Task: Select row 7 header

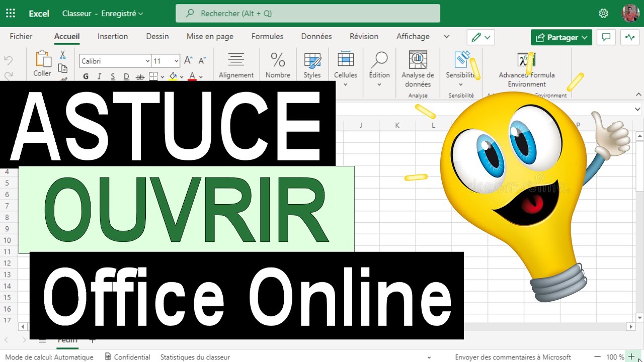Action: point(7,206)
